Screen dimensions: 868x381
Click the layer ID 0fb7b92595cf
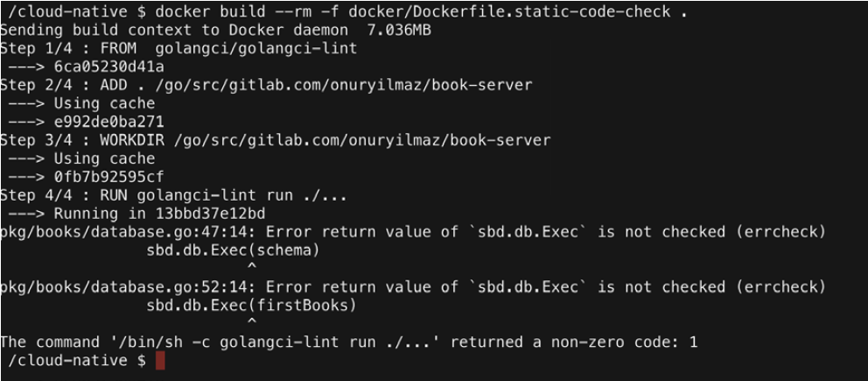(108, 177)
